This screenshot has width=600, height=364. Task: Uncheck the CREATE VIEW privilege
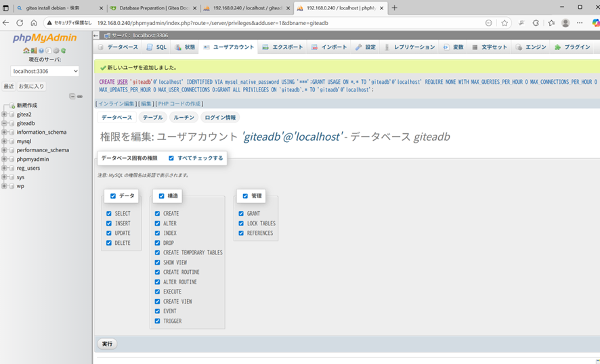tap(157, 302)
